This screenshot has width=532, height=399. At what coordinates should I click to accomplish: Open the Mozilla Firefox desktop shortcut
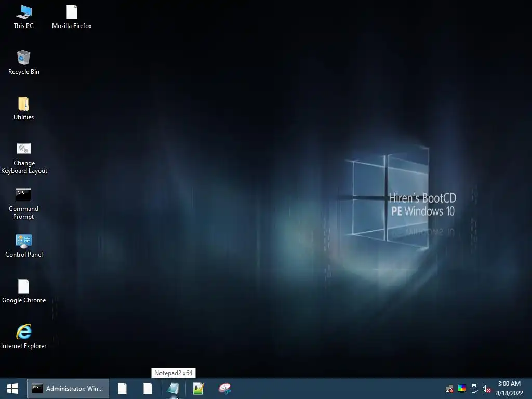point(72,17)
